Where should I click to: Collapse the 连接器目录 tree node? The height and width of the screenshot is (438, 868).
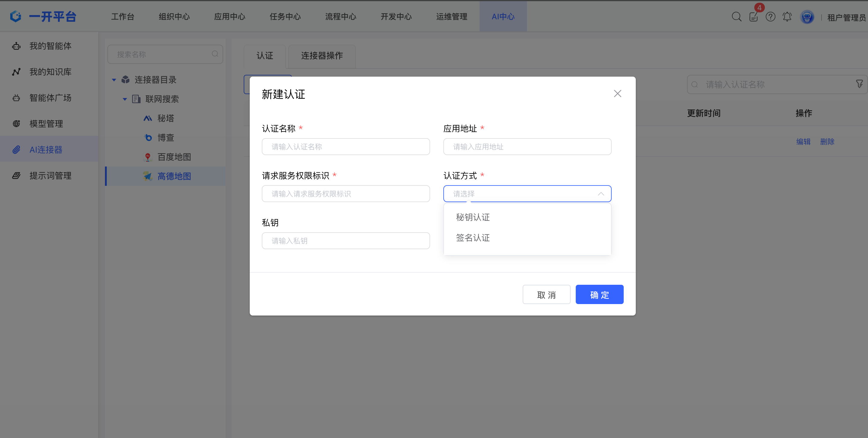pyautogui.click(x=114, y=80)
